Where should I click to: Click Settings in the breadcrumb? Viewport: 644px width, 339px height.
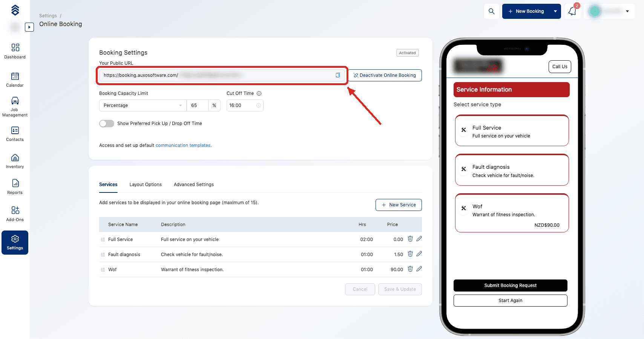coord(48,16)
